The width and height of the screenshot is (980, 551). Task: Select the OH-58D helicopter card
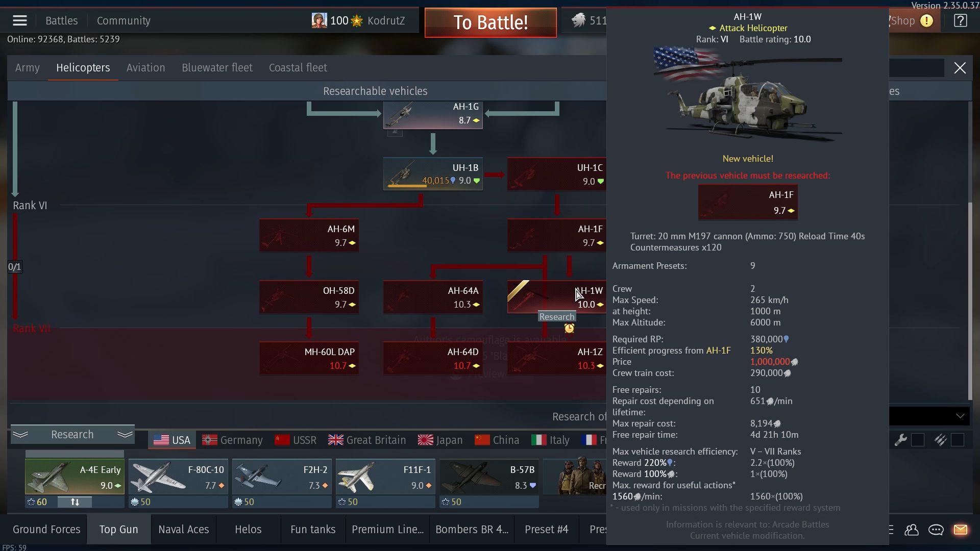click(309, 297)
